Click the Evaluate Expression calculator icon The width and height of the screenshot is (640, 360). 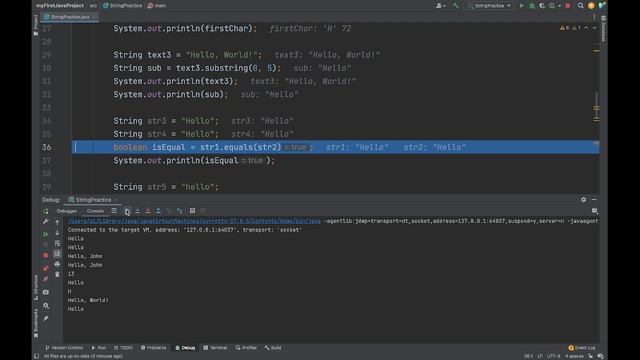[x=192, y=211]
